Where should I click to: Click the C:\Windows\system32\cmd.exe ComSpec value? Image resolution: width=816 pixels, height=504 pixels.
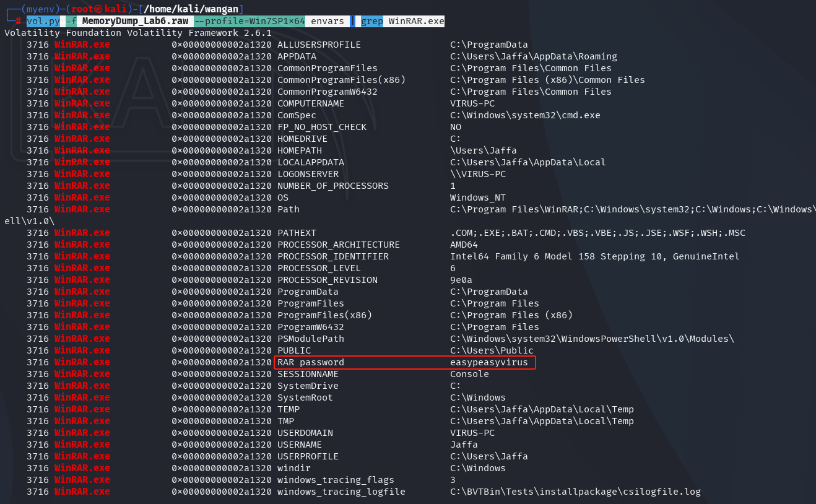[x=525, y=115]
